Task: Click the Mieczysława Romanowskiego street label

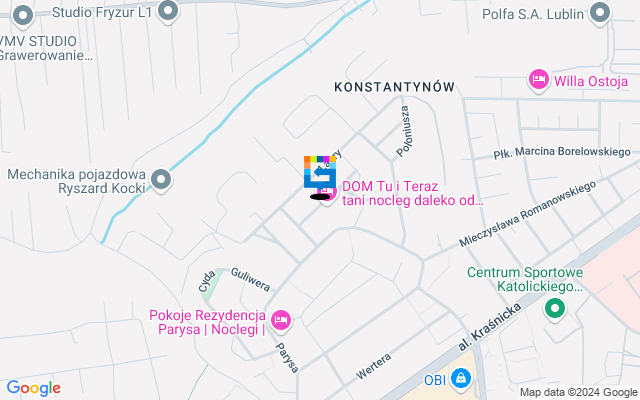Action: point(527,214)
